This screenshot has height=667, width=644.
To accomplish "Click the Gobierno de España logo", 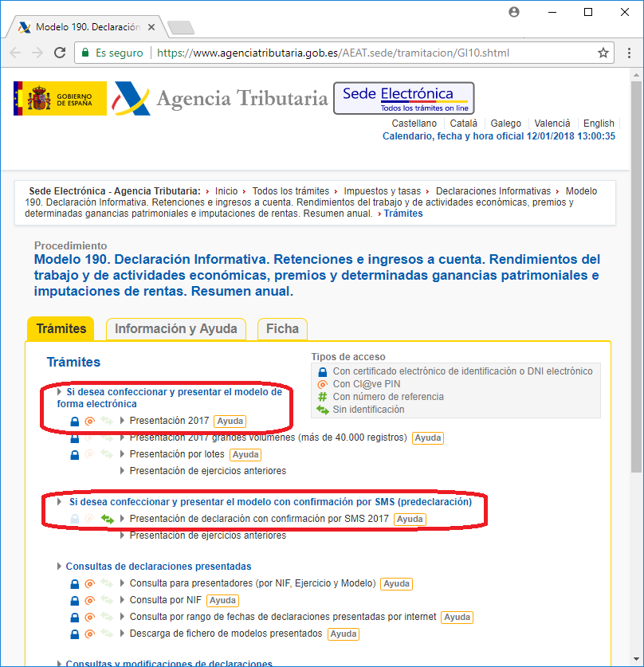I will [60, 98].
